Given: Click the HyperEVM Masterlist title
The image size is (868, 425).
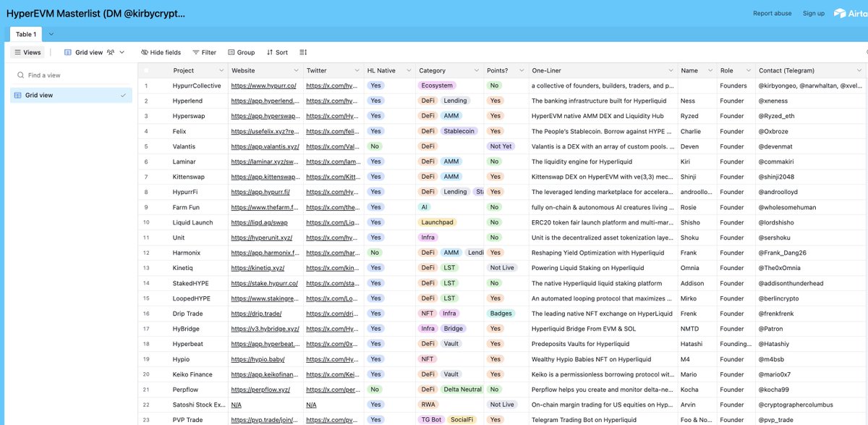Looking at the screenshot, I should point(96,13).
